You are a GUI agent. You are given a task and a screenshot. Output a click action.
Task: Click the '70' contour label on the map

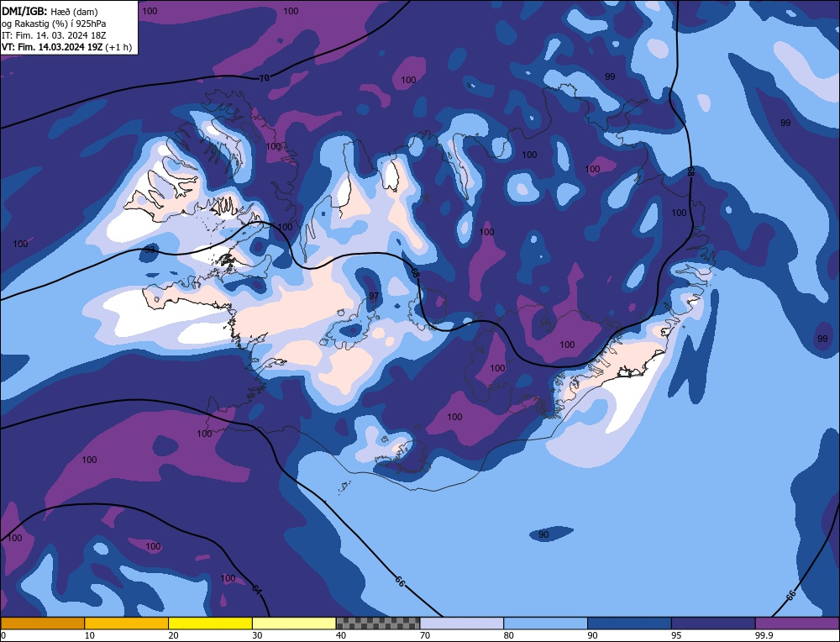tap(264, 78)
